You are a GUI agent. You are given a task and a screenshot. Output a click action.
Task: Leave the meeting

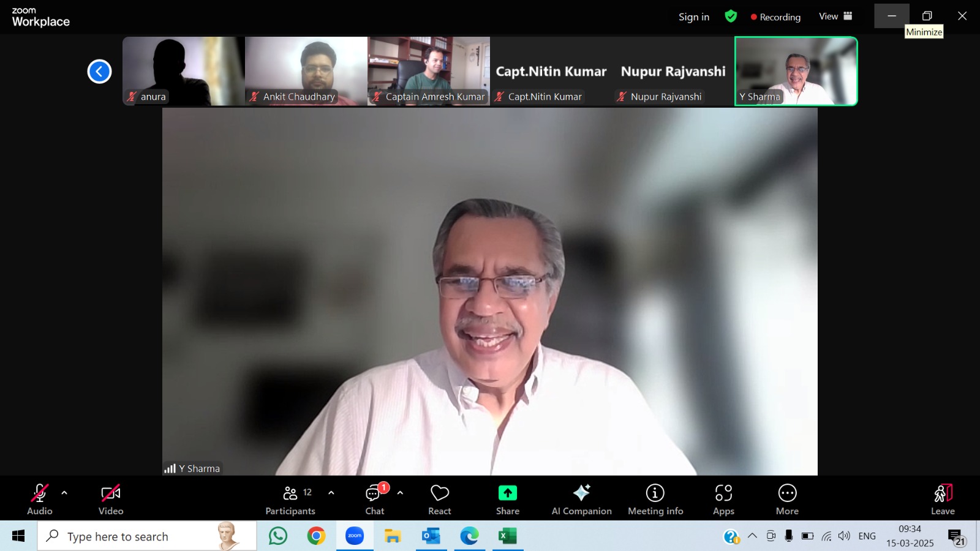tap(943, 499)
